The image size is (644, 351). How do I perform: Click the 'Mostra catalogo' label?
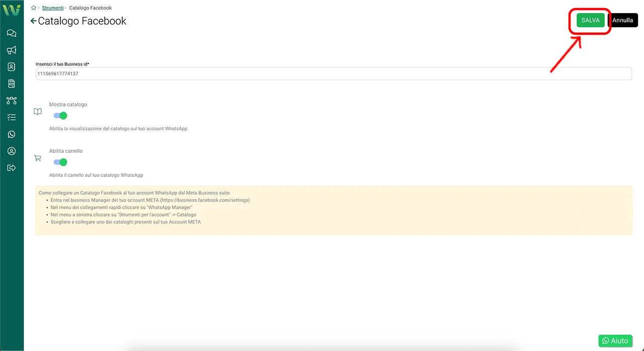pos(68,105)
